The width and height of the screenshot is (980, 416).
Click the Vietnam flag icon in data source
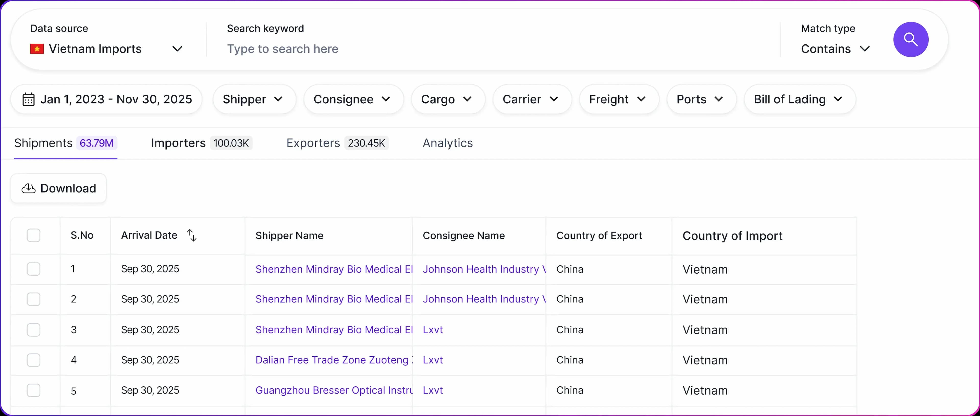[x=37, y=49]
